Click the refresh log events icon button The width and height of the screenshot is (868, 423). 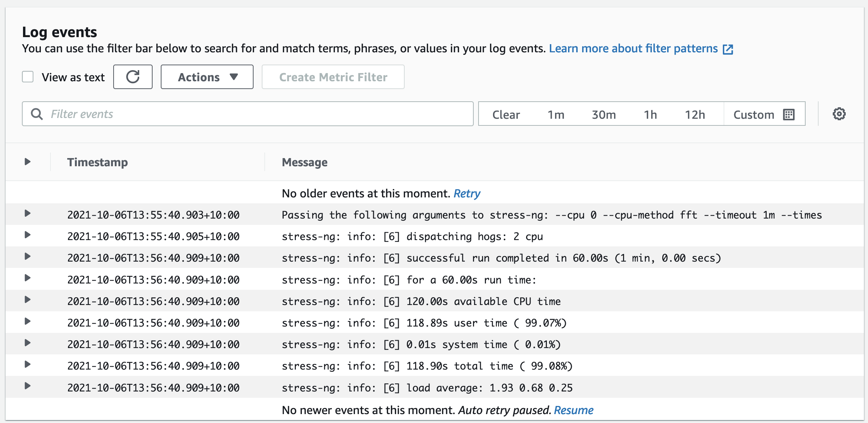tap(133, 77)
